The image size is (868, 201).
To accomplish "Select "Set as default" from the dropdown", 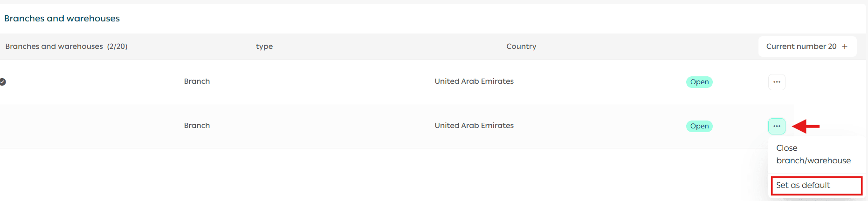I will 816,185.
